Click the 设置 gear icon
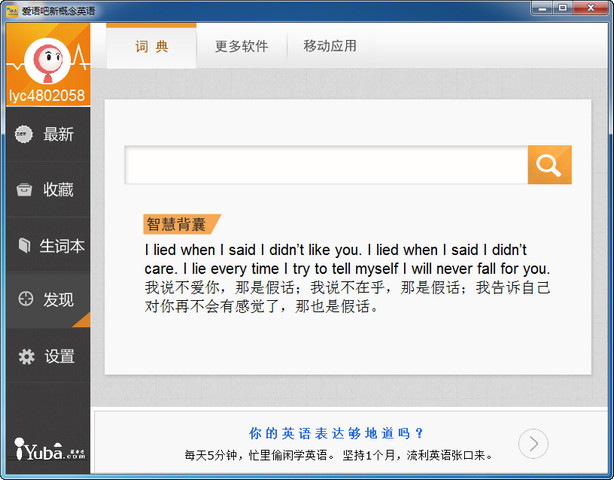 click(x=27, y=357)
